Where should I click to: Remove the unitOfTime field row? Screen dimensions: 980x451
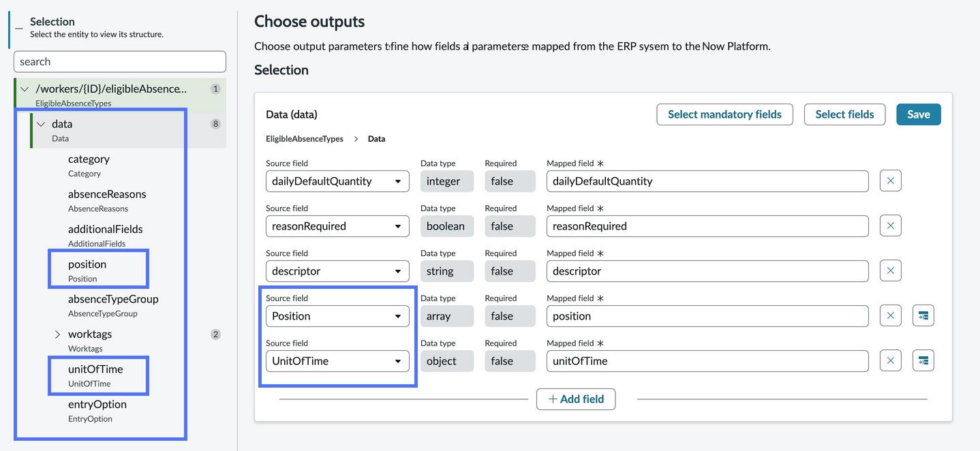coord(890,360)
